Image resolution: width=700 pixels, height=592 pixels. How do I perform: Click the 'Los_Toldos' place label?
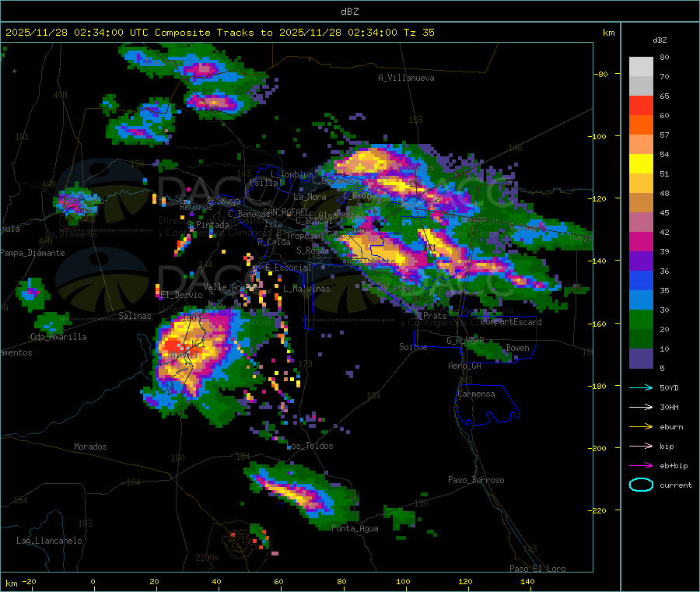coord(310,446)
